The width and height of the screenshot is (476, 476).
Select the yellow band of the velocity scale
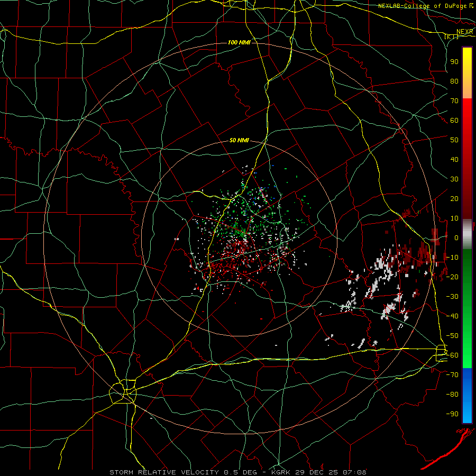(x=467, y=73)
